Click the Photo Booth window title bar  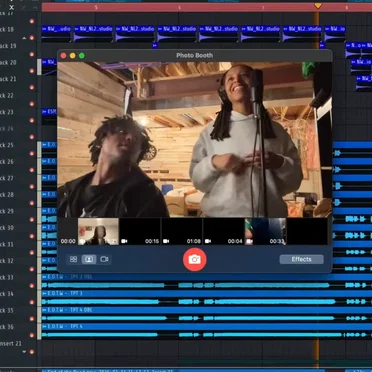point(195,55)
